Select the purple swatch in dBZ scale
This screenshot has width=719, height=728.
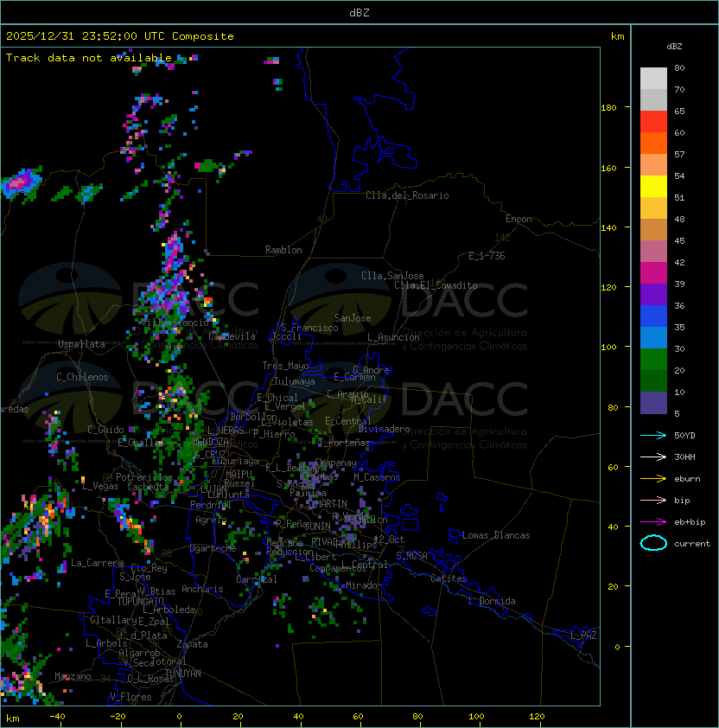coord(653,295)
